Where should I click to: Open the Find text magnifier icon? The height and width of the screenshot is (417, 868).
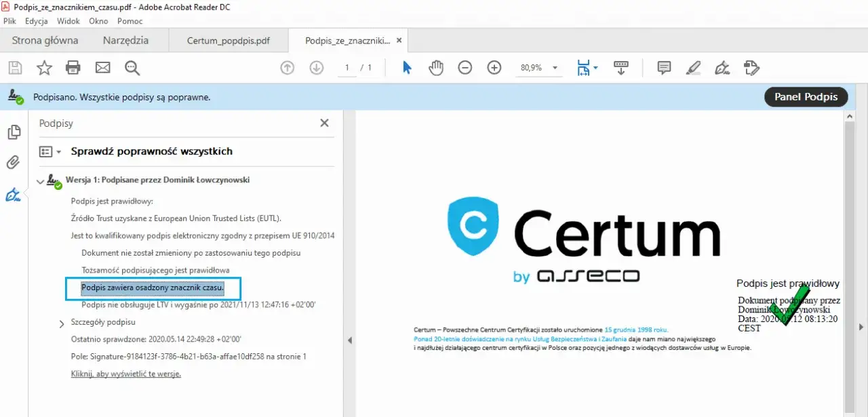click(x=132, y=68)
